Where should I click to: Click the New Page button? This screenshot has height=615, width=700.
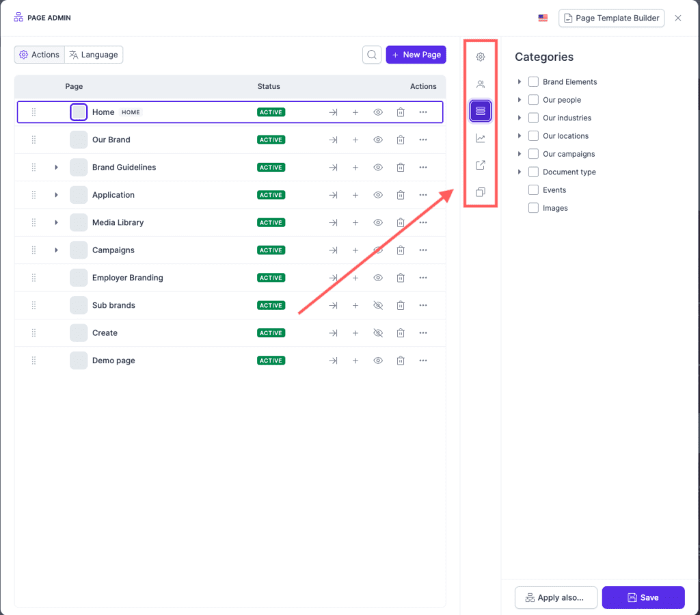(x=416, y=55)
